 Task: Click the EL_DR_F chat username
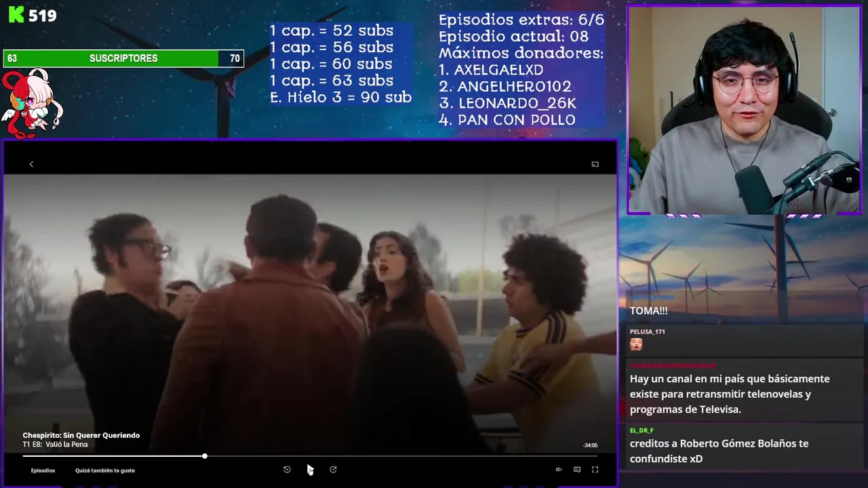642,430
